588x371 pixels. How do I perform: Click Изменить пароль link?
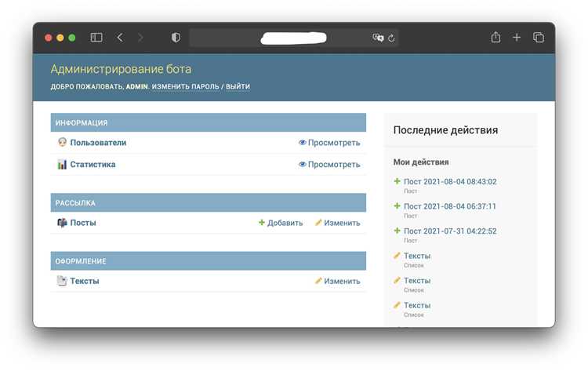coord(185,86)
